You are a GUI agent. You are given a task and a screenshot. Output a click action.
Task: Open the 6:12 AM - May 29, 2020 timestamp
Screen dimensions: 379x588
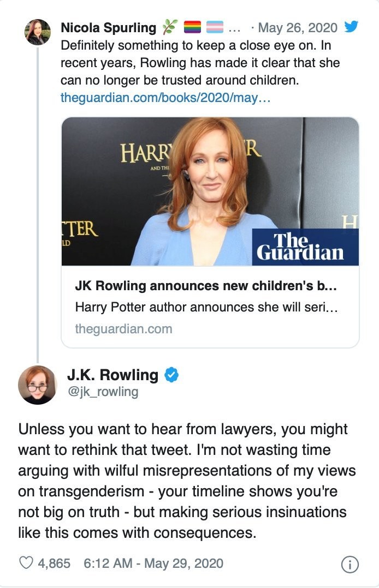click(x=153, y=563)
